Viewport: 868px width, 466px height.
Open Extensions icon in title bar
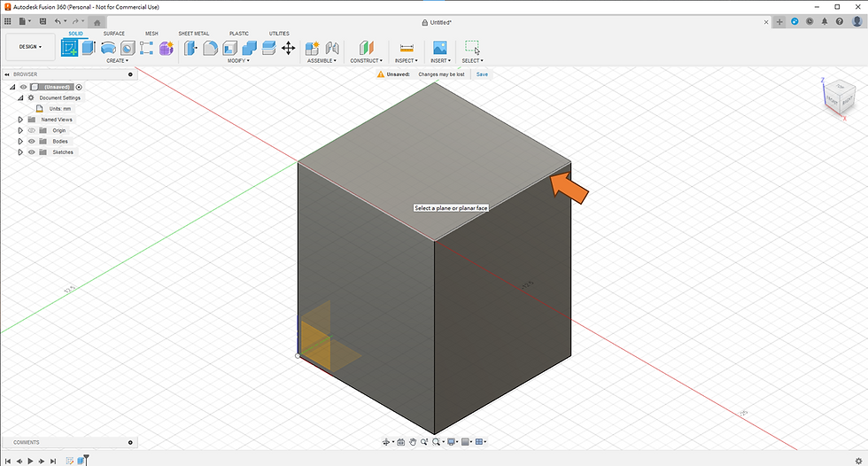click(795, 21)
